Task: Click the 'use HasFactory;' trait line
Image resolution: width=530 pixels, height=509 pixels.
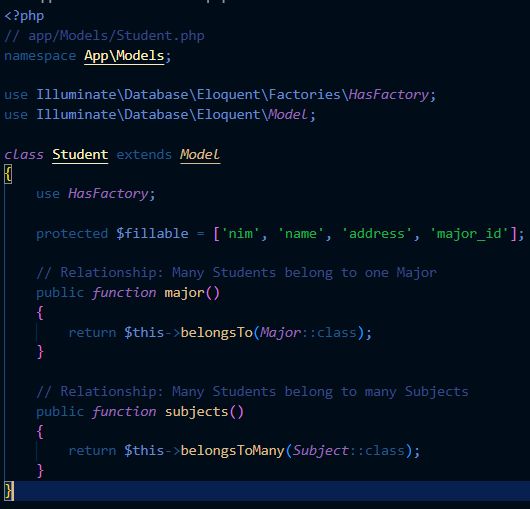Action: coord(96,194)
